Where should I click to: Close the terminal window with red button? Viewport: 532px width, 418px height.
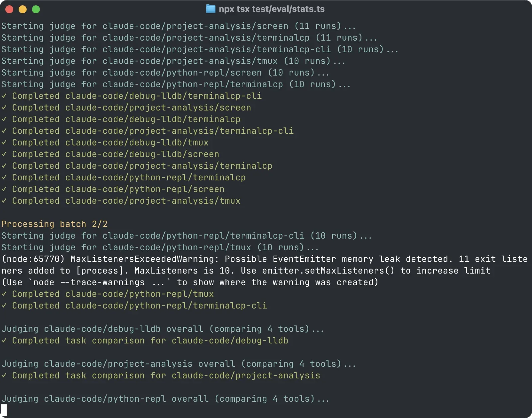click(x=9, y=9)
